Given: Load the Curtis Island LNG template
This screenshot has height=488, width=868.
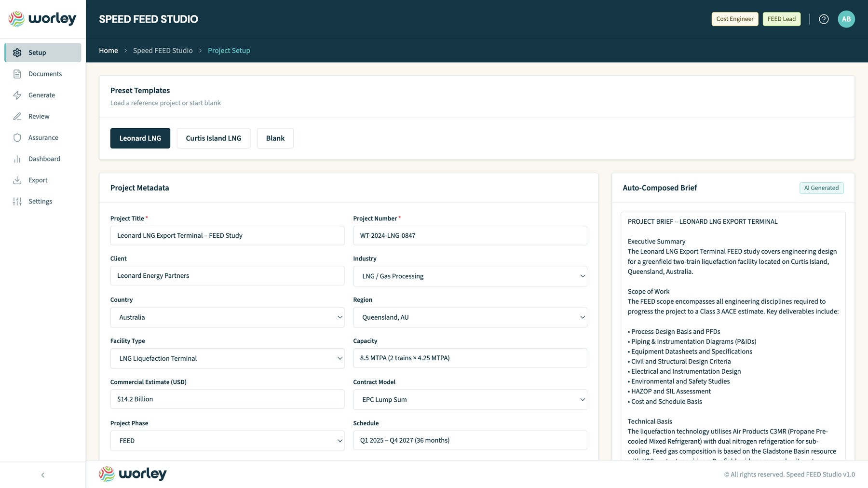Looking at the screenshot, I should coord(214,138).
